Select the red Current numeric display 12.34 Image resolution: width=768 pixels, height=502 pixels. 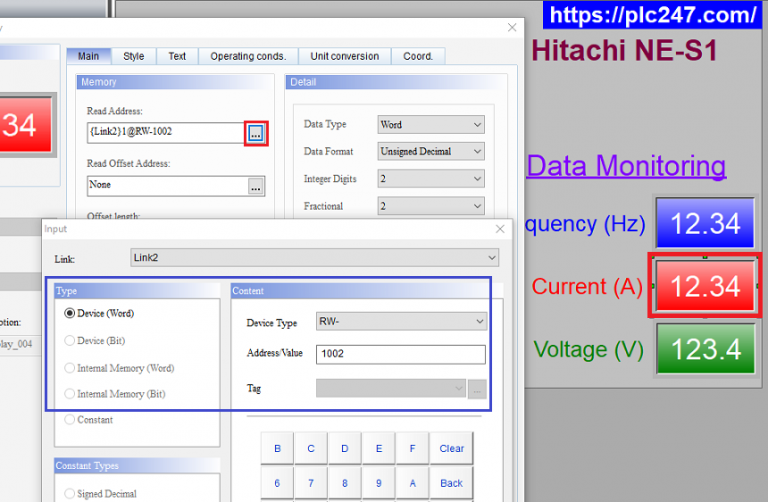tap(705, 286)
